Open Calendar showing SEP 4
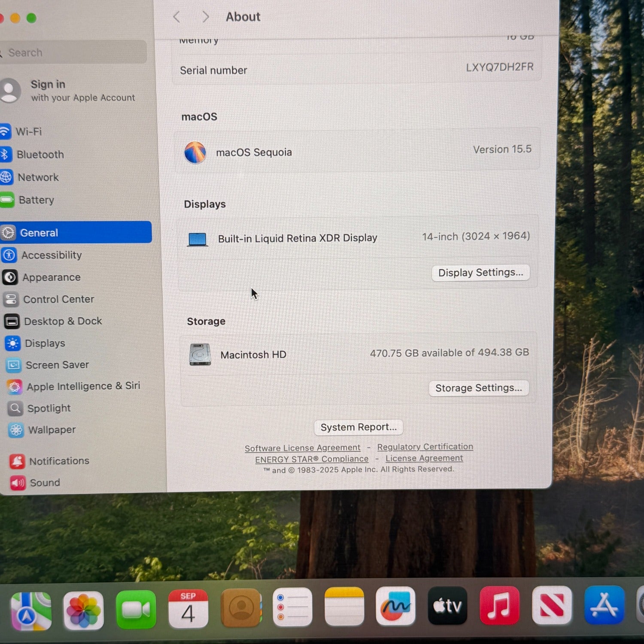This screenshot has width=644, height=644. click(188, 609)
